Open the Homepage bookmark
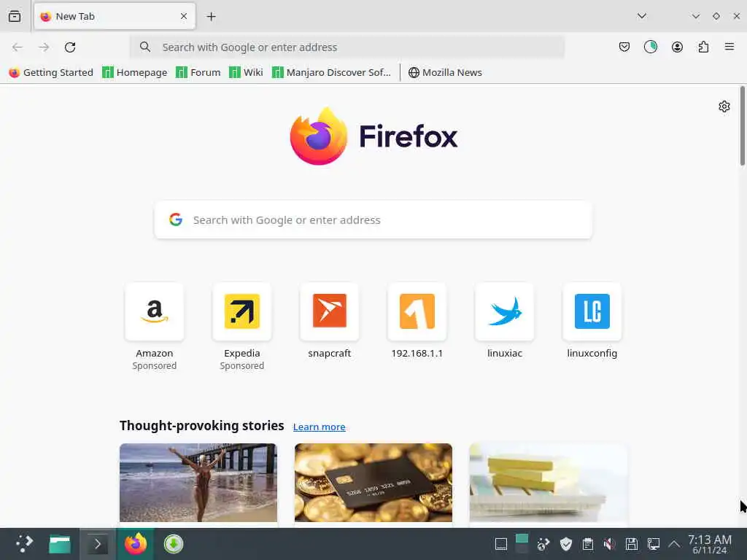Image resolution: width=747 pixels, height=560 pixels. 135,72
